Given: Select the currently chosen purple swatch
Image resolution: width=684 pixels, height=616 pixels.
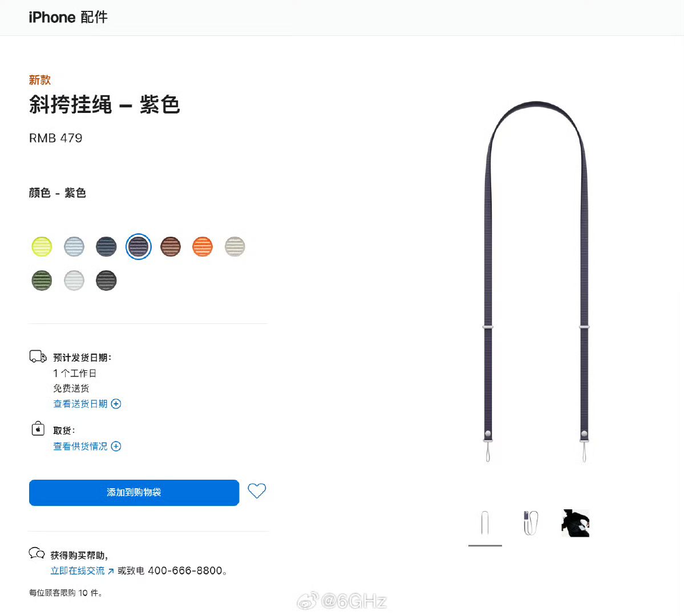Looking at the screenshot, I should click(x=138, y=246).
